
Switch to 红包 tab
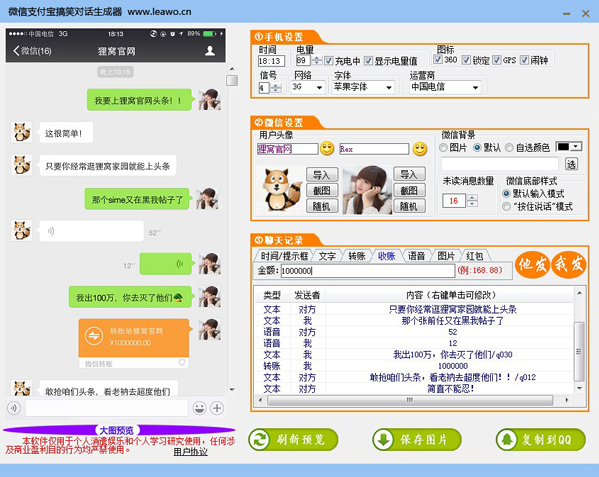click(474, 256)
